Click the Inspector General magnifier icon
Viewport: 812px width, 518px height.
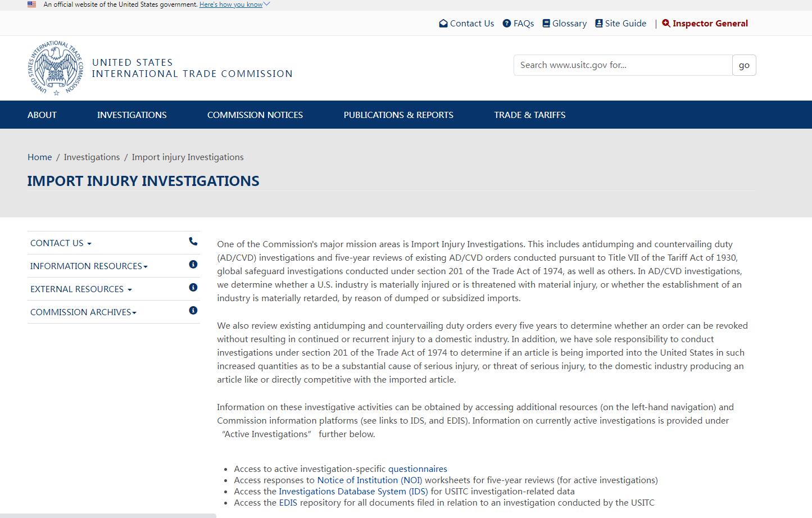(x=666, y=24)
